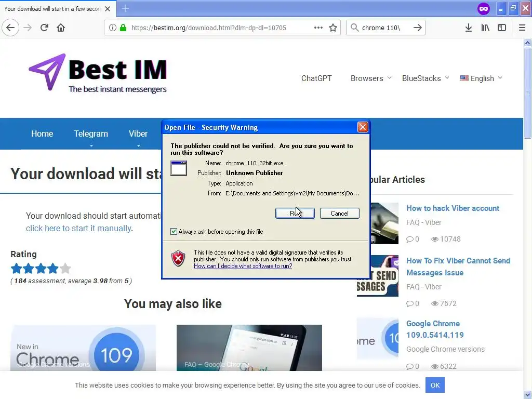Go to the Home navigation item

point(42,134)
